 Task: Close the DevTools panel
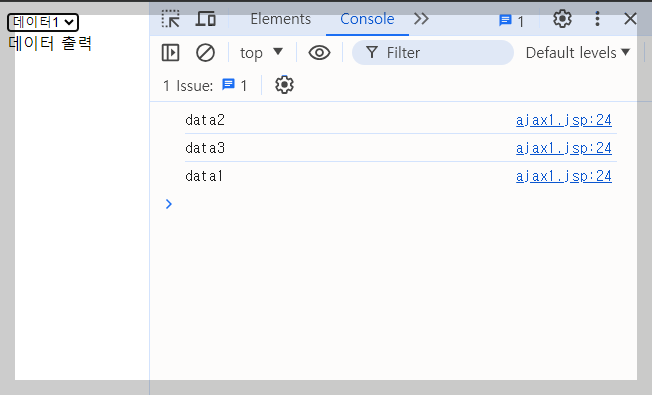630,19
